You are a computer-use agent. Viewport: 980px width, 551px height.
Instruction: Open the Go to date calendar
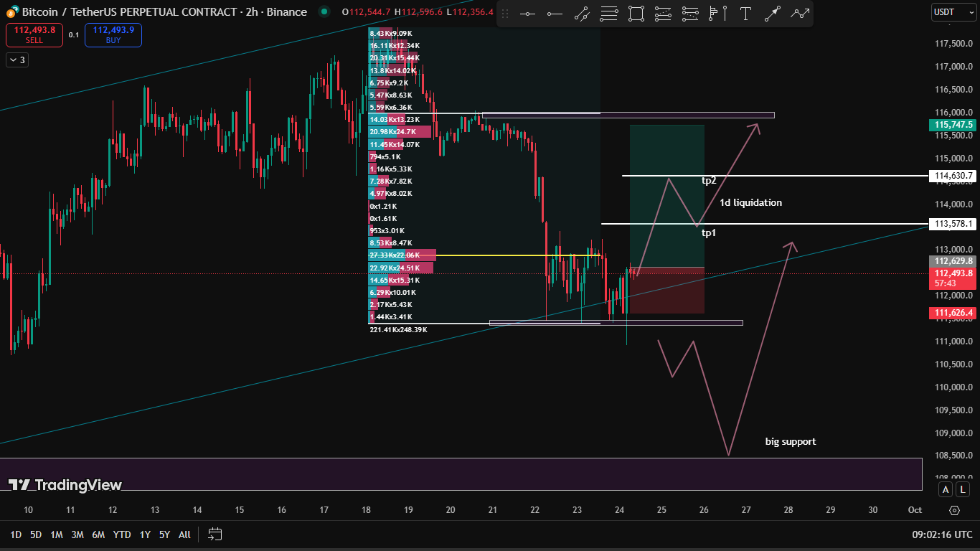point(215,534)
